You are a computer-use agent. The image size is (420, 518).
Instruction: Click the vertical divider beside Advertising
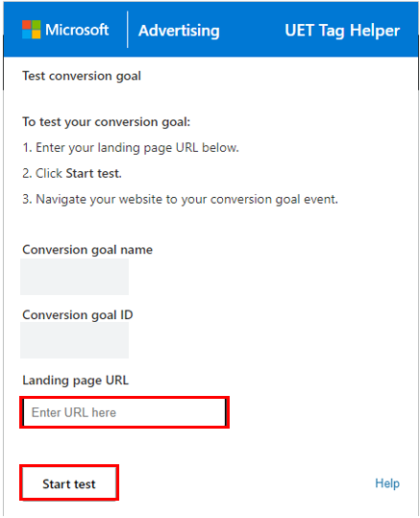pyautogui.click(x=128, y=30)
